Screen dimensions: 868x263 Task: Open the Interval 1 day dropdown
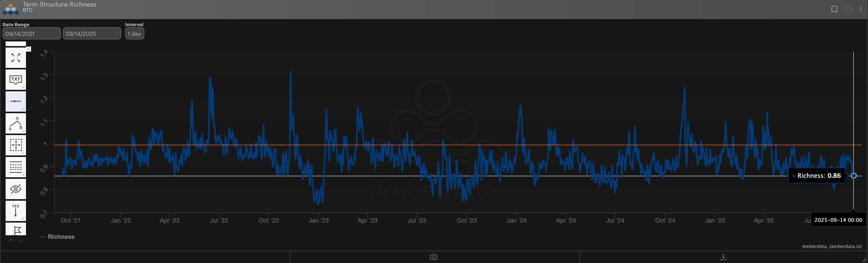134,33
